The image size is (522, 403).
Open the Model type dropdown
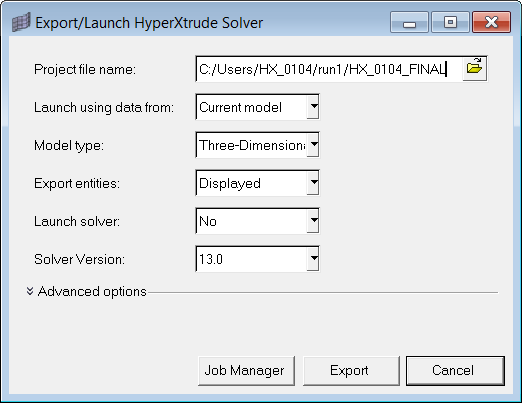tap(313, 145)
